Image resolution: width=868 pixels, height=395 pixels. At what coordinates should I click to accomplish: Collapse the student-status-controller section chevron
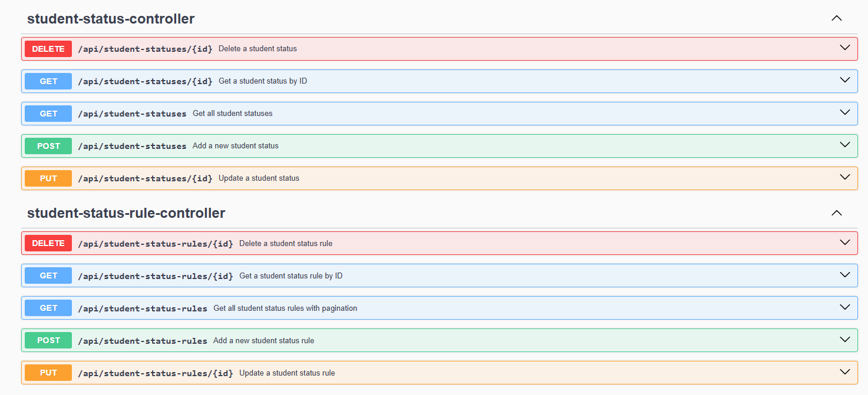836,18
